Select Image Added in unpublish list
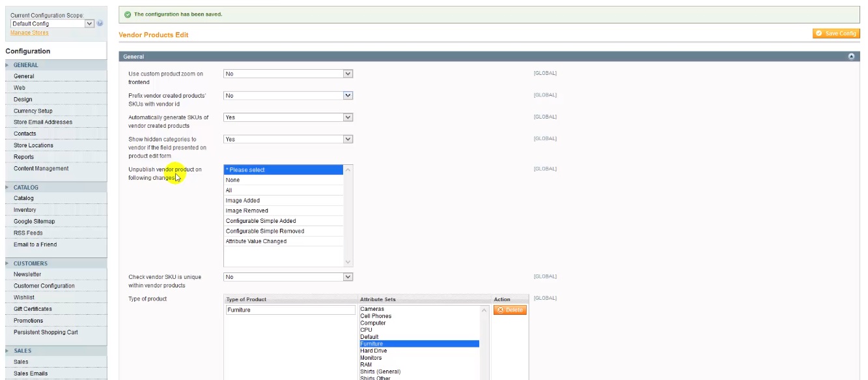Screen dimensions: 868x380 pyautogui.click(x=243, y=201)
